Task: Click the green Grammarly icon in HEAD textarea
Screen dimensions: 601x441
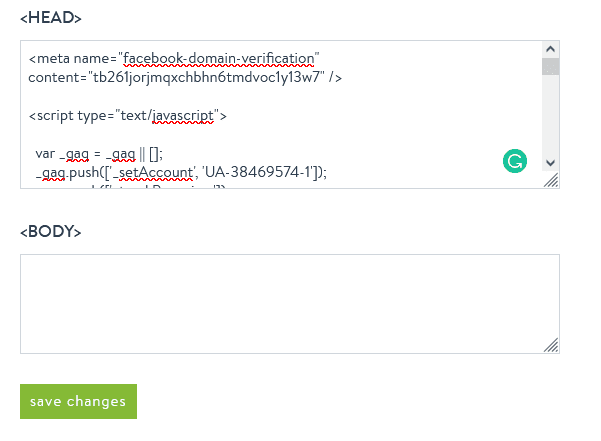Action: tap(515, 161)
